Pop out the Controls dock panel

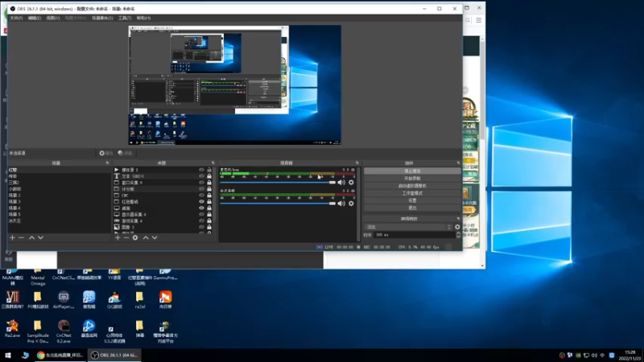coord(458,163)
